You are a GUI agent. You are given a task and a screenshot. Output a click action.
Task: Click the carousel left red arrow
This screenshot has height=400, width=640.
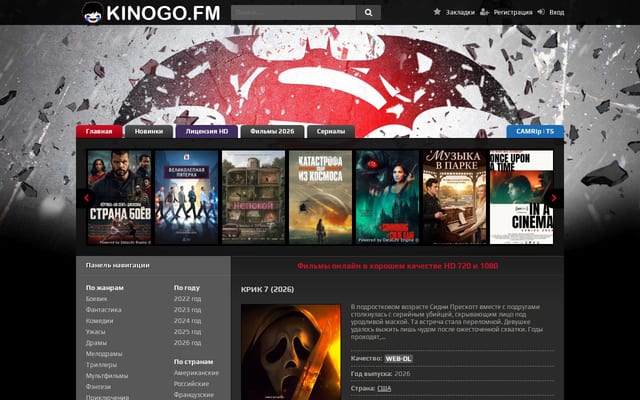pos(86,198)
